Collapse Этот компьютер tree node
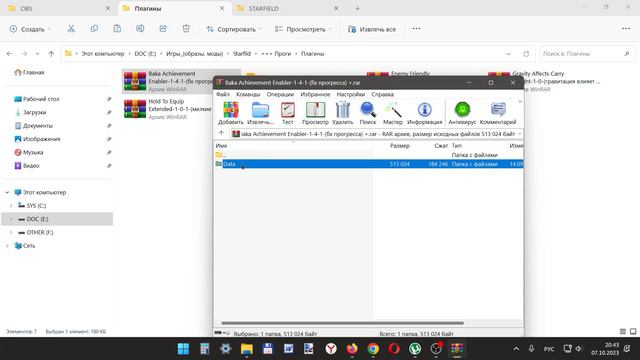The image size is (640, 360). click(x=7, y=192)
